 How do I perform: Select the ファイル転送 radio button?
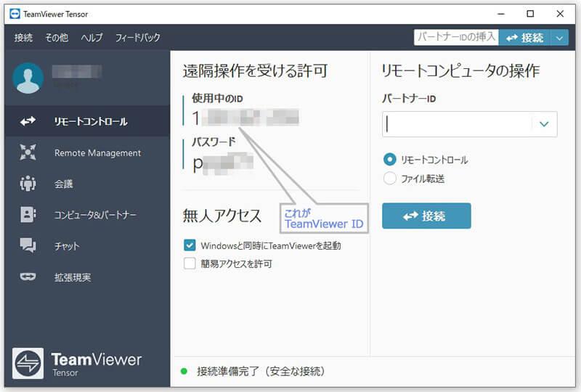(x=390, y=179)
